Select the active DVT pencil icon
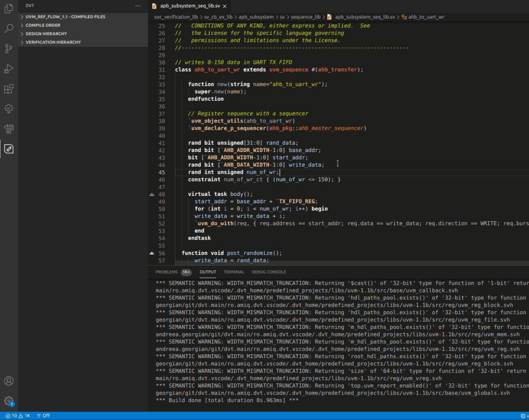 pyautogui.click(x=8, y=149)
